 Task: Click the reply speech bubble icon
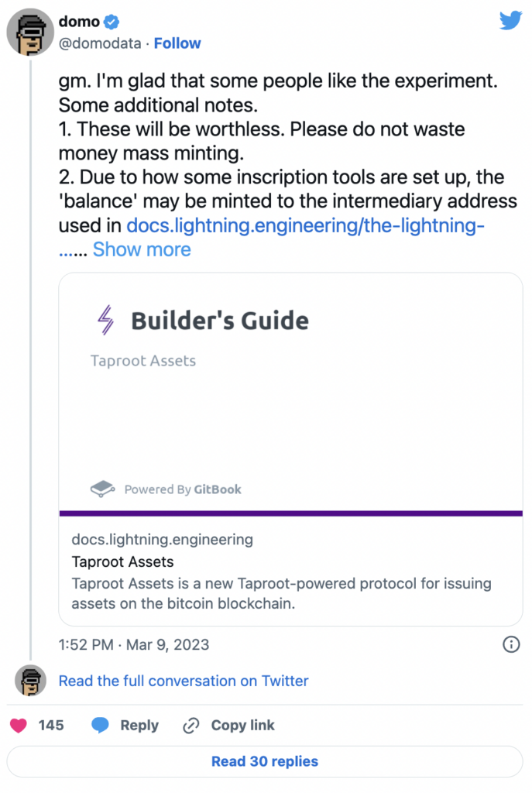point(100,726)
